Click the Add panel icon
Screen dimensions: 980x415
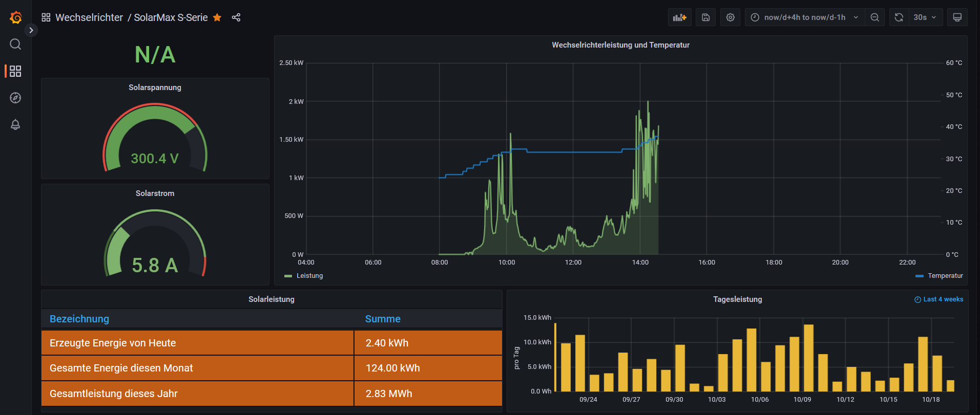(x=679, y=17)
